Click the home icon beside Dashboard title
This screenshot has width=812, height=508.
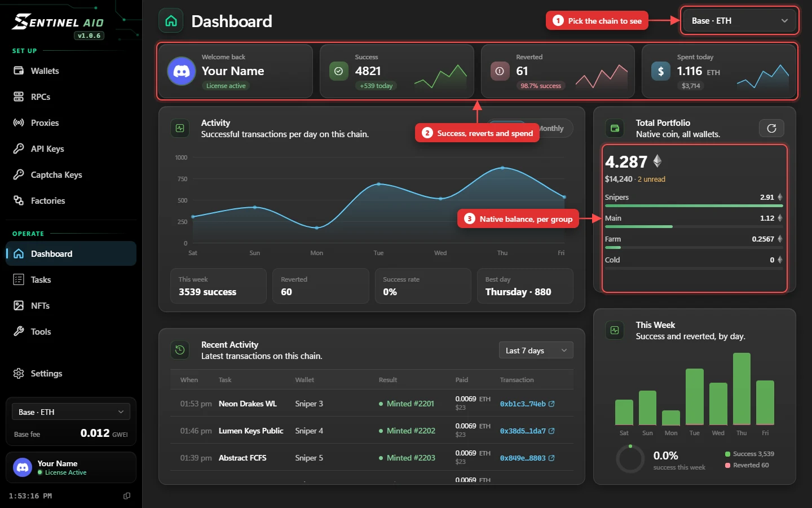[171, 21]
